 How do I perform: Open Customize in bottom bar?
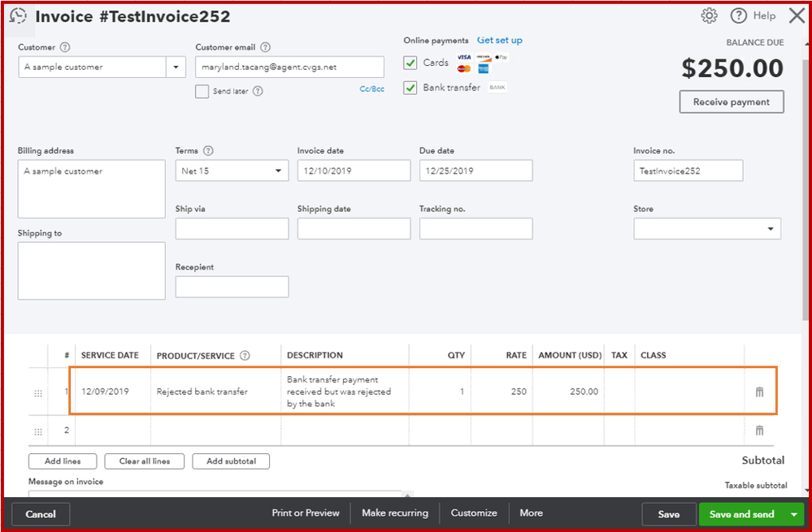point(474,513)
